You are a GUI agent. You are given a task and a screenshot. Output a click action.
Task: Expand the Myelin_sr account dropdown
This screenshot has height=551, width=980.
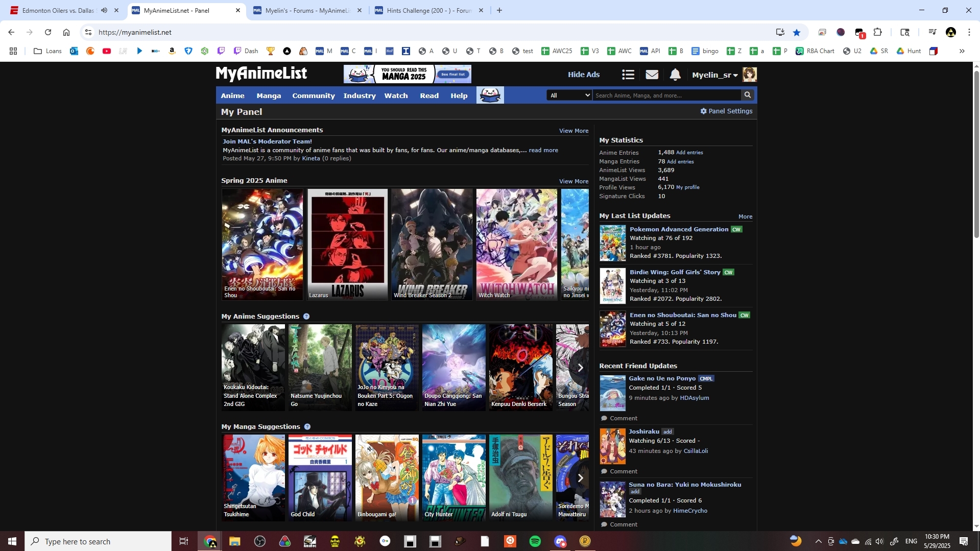715,75
